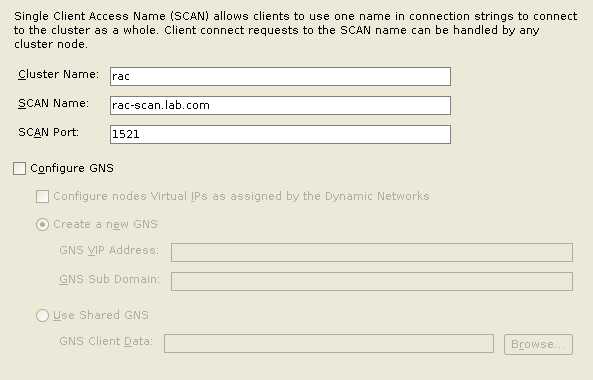Click the 'Use Shared GNS' label text

pyautogui.click(x=101, y=315)
